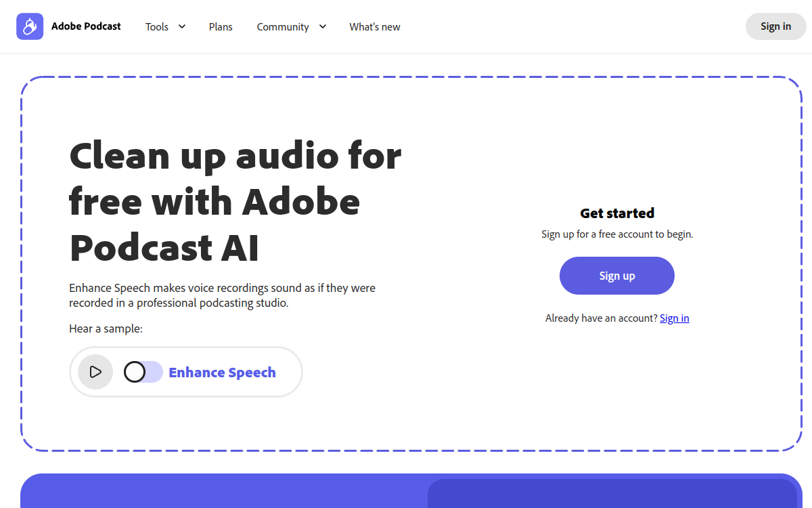Screen dimensions: 812x508
Task: Click the Sign up button under Get started
Action: [616, 276]
